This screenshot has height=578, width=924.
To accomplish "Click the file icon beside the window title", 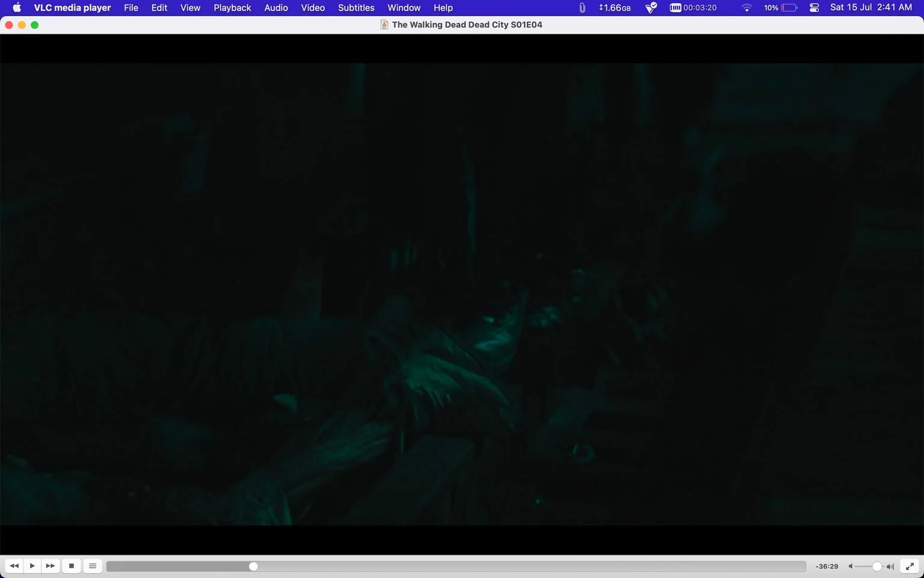I will tap(384, 25).
